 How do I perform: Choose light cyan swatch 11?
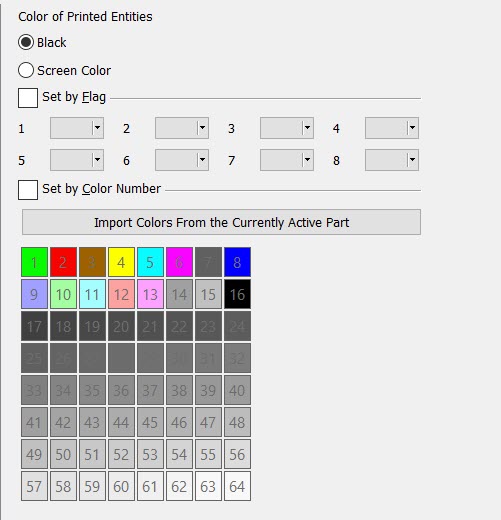[x=92, y=294]
